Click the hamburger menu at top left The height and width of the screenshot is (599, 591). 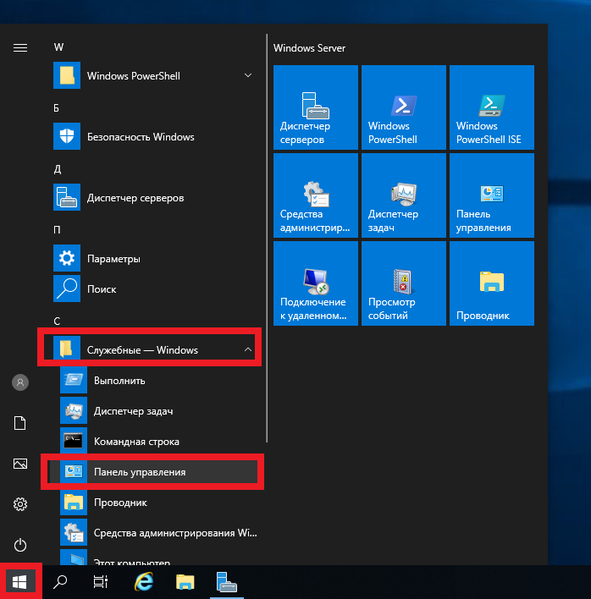20,48
